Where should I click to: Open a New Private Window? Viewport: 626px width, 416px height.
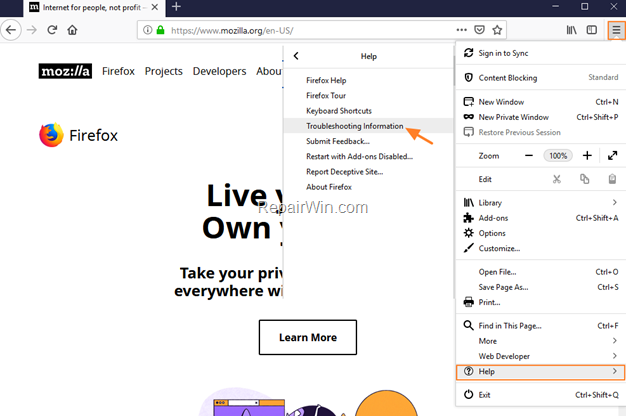coord(541,117)
